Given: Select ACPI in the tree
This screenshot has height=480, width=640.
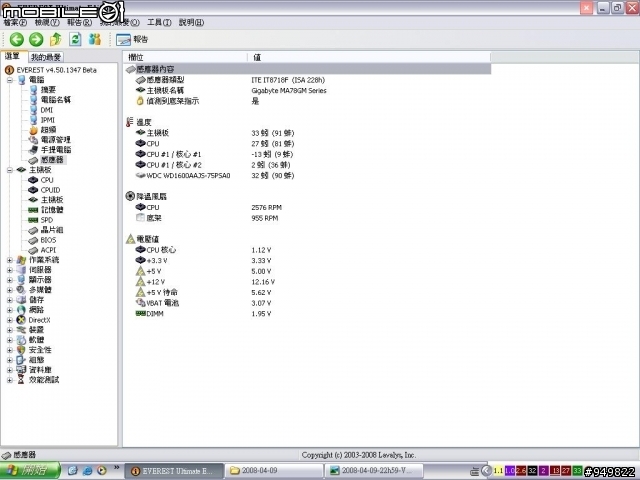Looking at the screenshot, I should 48,250.
